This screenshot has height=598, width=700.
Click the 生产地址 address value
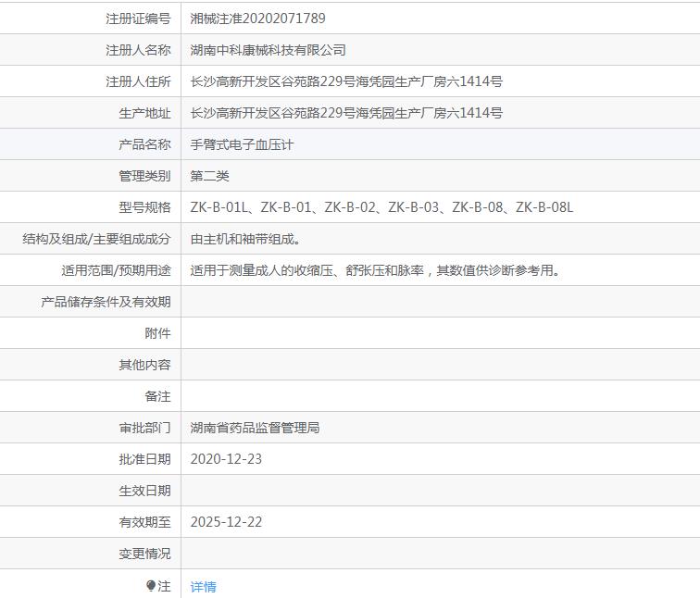[346, 113]
